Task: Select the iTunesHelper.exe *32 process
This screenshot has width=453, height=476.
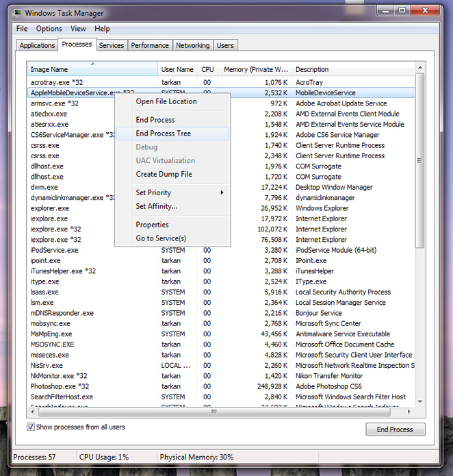Action: coord(221,271)
